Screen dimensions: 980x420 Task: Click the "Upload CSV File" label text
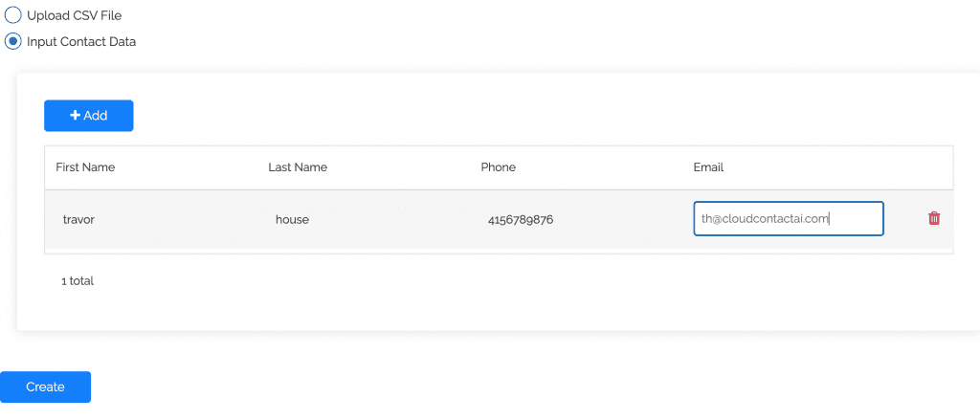point(74,16)
